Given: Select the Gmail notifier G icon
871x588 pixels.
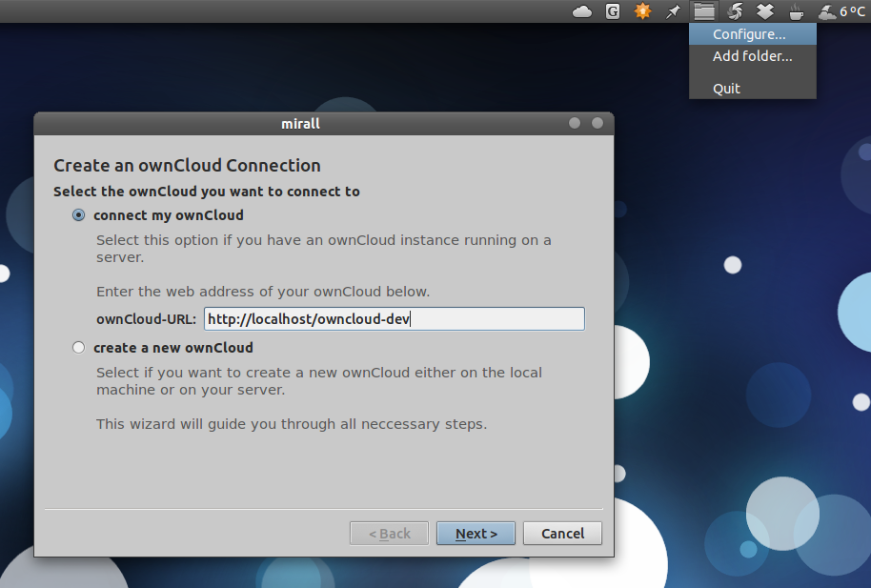Looking at the screenshot, I should [612, 11].
